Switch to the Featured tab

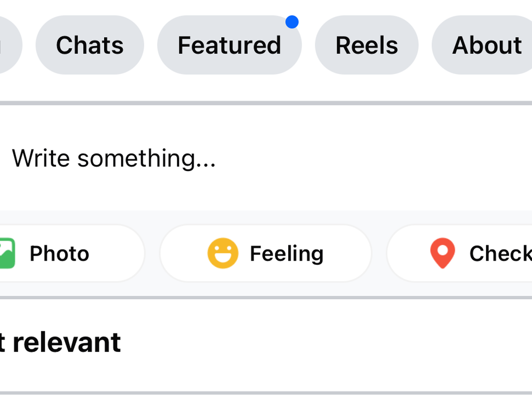click(229, 45)
